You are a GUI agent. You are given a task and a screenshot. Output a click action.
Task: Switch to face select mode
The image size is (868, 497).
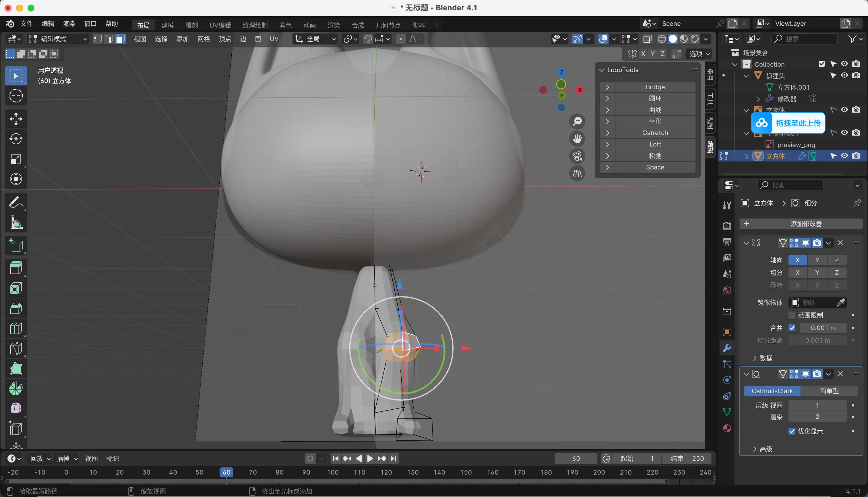[120, 39]
